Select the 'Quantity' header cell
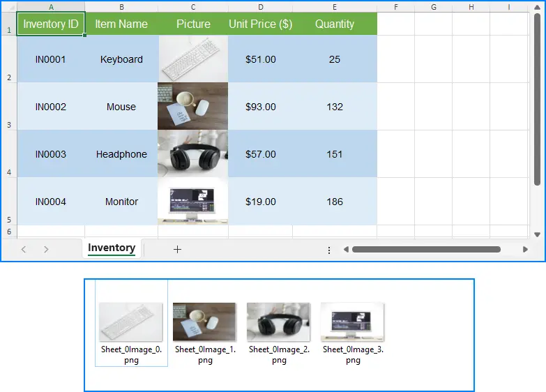 pos(335,24)
